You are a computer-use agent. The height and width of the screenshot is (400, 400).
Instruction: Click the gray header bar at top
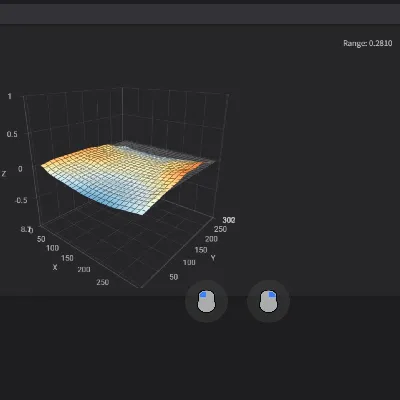pyautogui.click(x=200, y=14)
